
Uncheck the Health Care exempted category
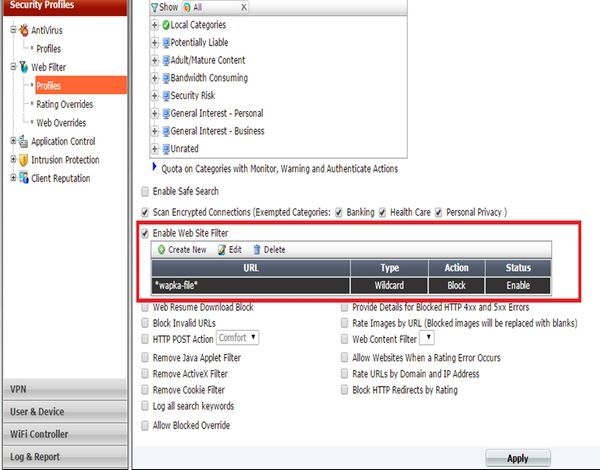coord(382,212)
